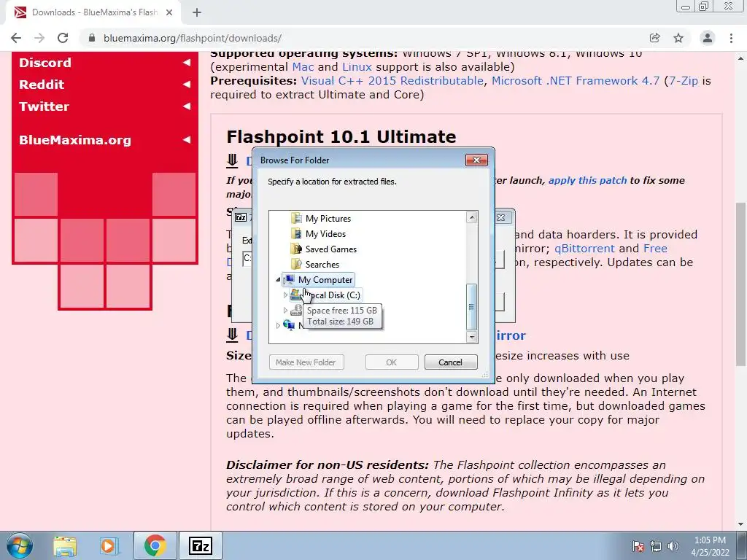Select Searches folder in tree
This screenshot has width=747, height=560.
tap(322, 264)
